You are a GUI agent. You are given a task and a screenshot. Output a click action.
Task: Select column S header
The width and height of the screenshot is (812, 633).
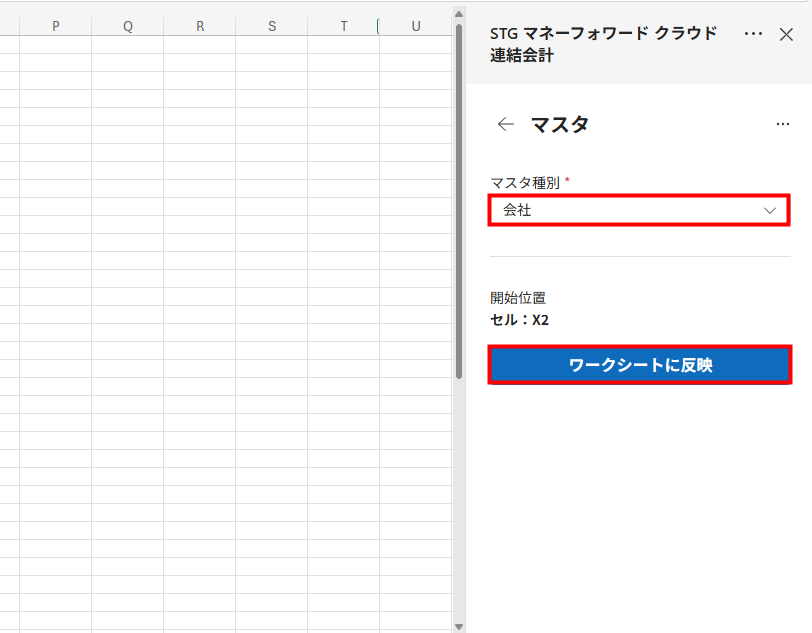(272, 26)
